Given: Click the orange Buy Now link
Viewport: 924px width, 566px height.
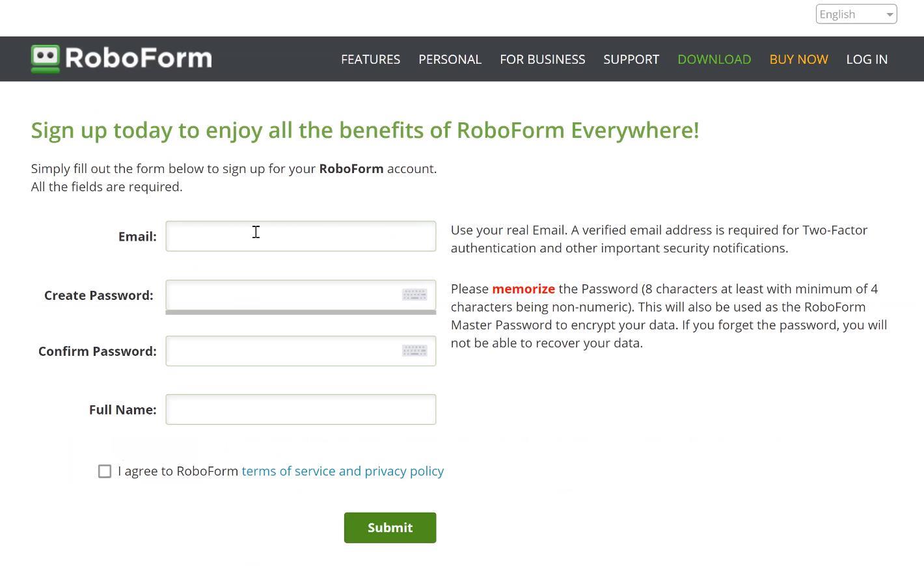Looking at the screenshot, I should coord(798,59).
